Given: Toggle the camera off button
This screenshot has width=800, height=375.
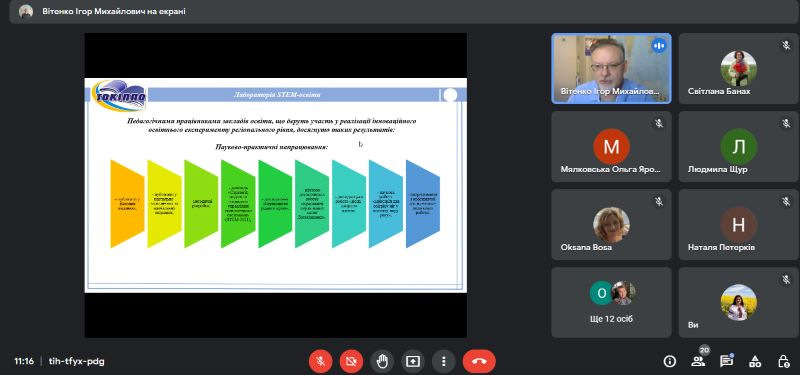Looking at the screenshot, I should click(352, 362).
